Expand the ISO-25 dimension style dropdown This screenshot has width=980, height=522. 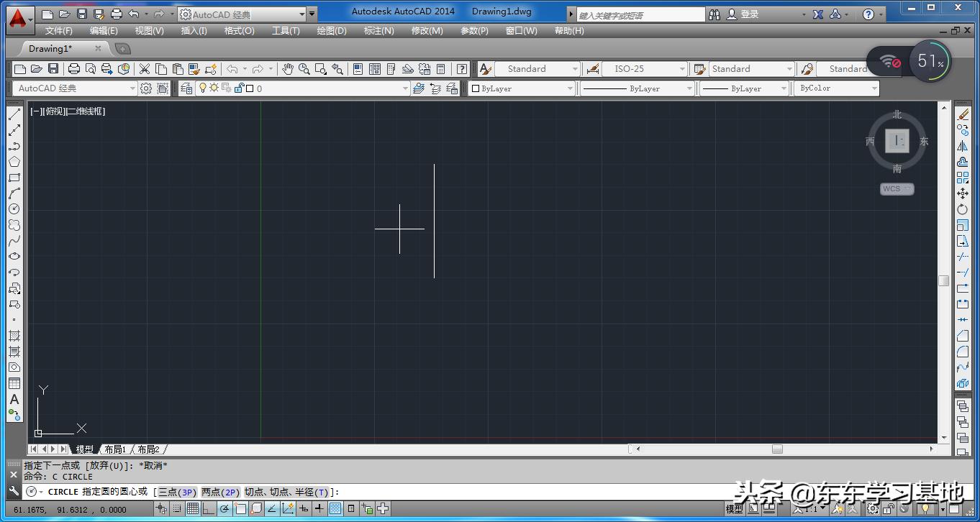pyautogui.click(x=682, y=69)
